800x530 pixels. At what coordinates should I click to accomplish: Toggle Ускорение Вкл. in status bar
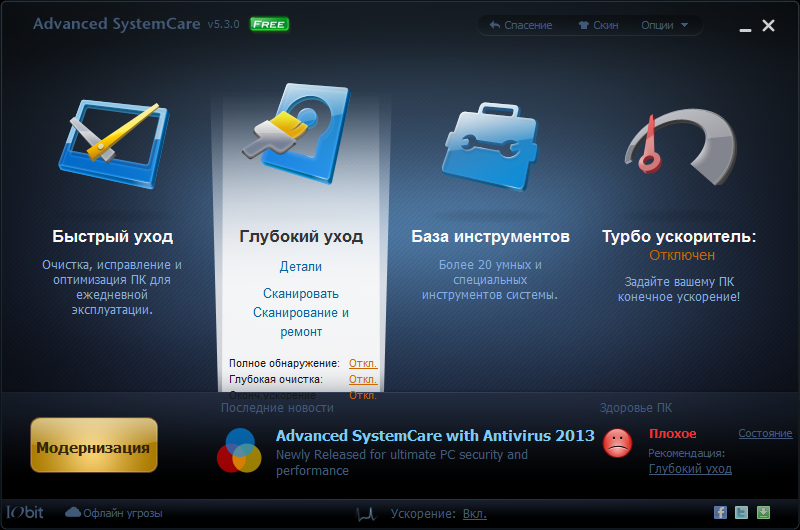[x=474, y=514]
